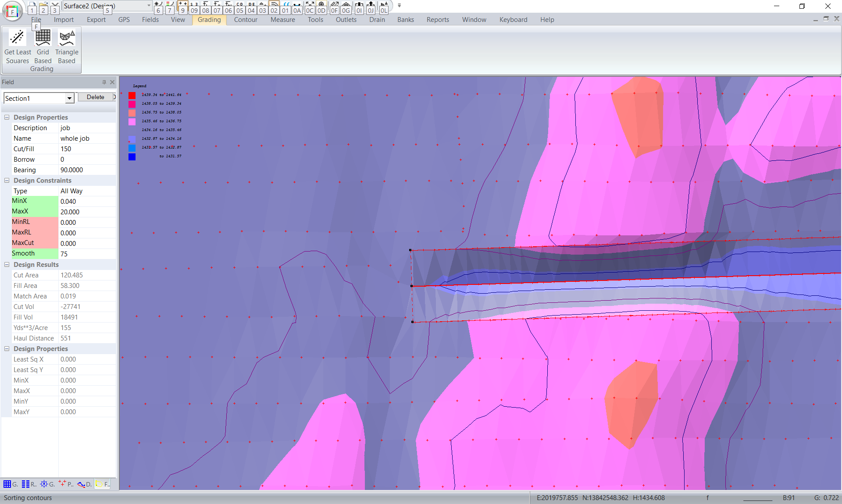Switch to grid panel tab icon
Screen dimensions: 842x504
tap(7, 484)
